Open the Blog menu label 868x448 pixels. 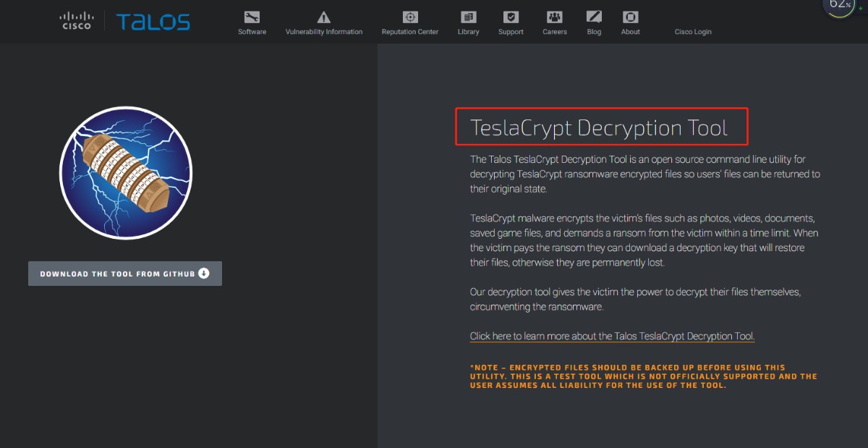pos(594,32)
